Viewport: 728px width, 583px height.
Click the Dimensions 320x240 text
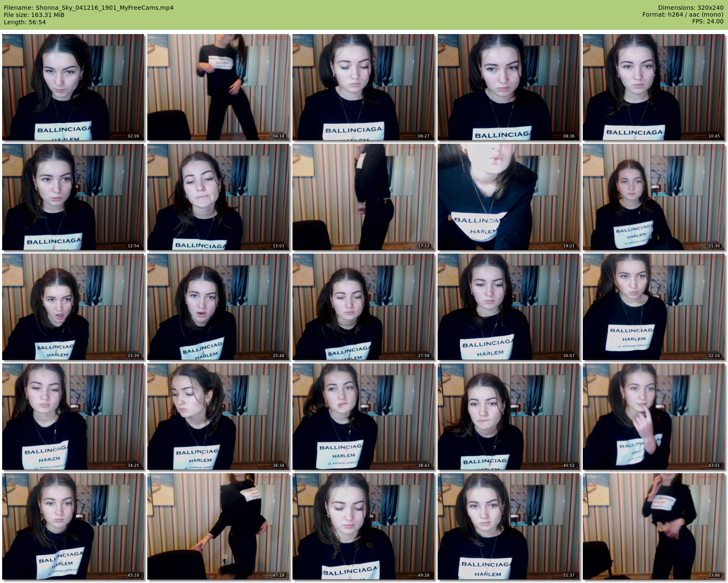pos(691,8)
